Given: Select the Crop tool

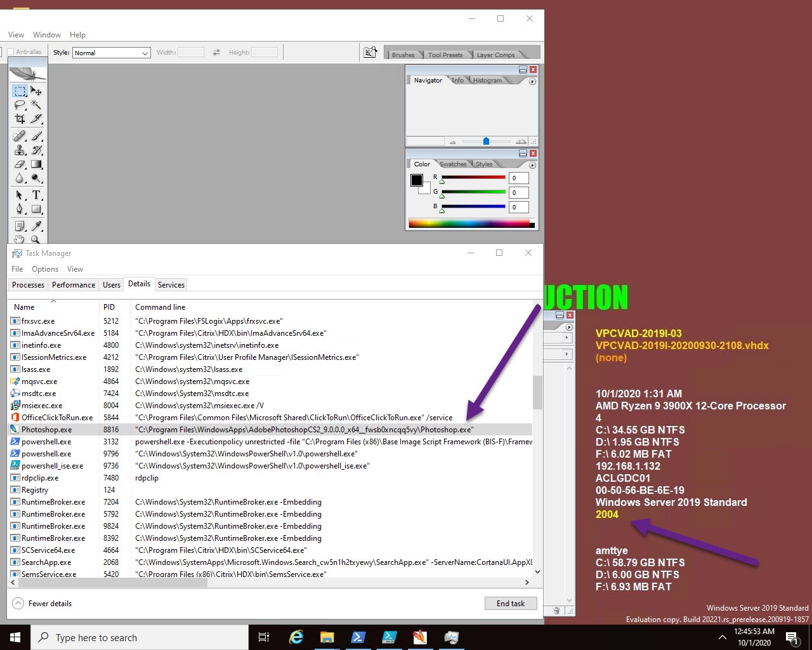Looking at the screenshot, I should tap(20, 118).
